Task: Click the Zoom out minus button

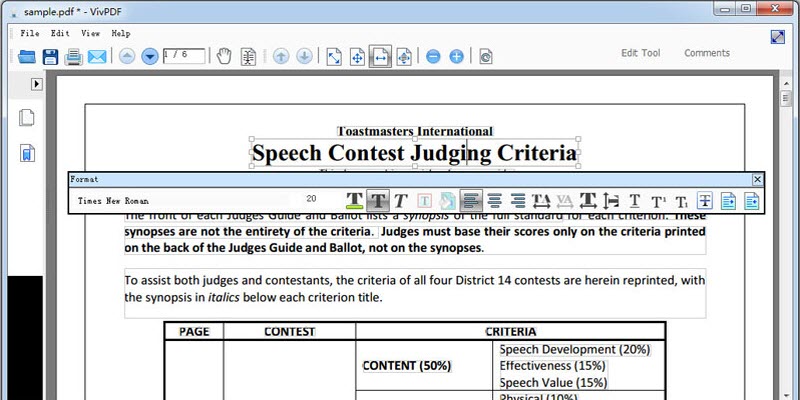Action: tap(433, 56)
